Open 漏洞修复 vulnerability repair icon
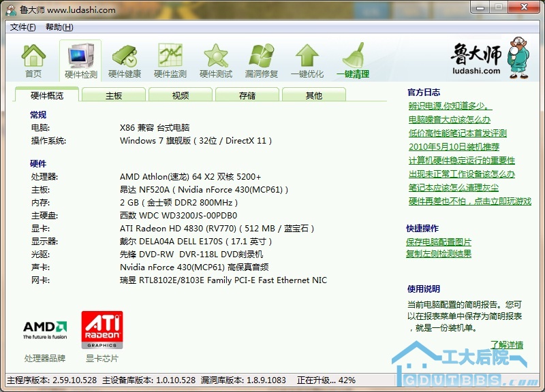The height and width of the screenshot is (392, 545). [x=262, y=56]
